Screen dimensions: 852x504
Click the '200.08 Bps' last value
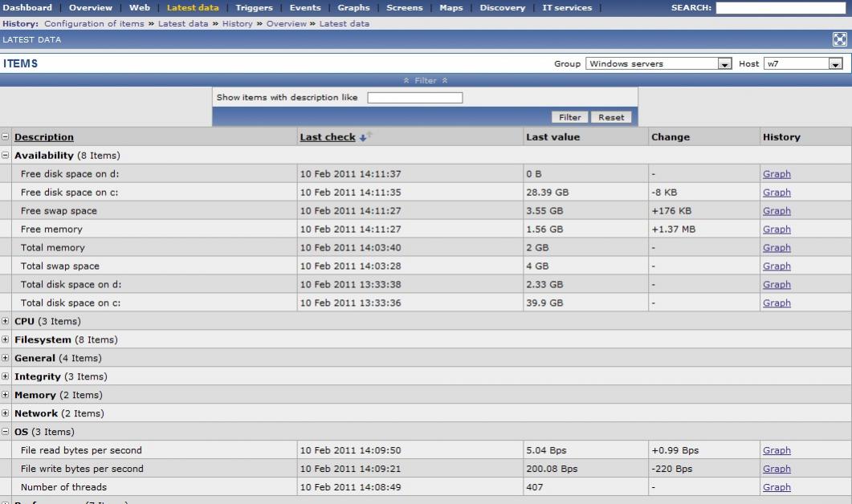552,469
